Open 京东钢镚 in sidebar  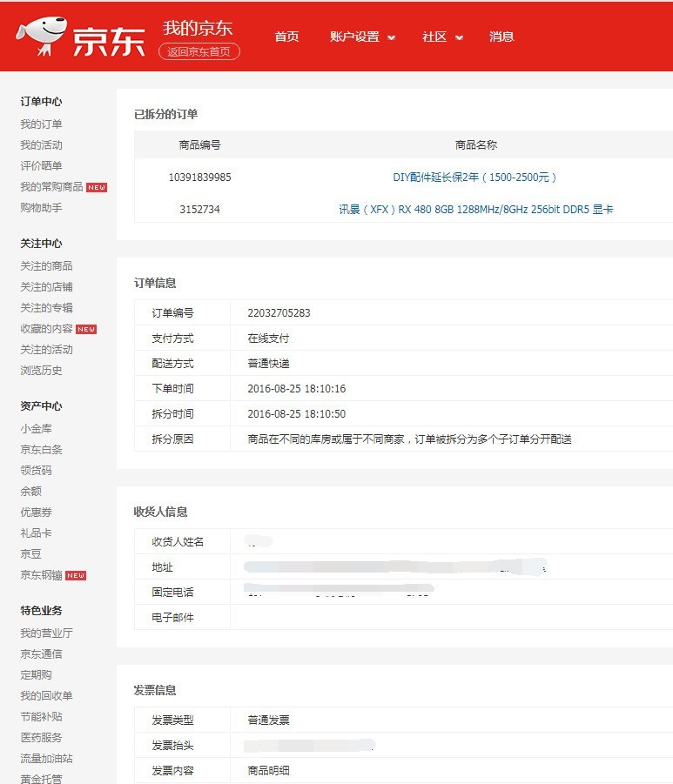click(x=41, y=575)
